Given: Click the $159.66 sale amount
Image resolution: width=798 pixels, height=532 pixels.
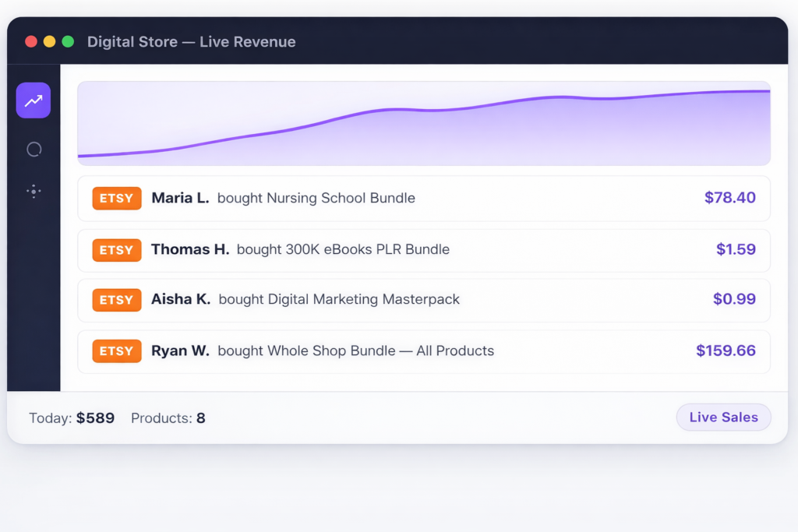Looking at the screenshot, I should point(726,351).
